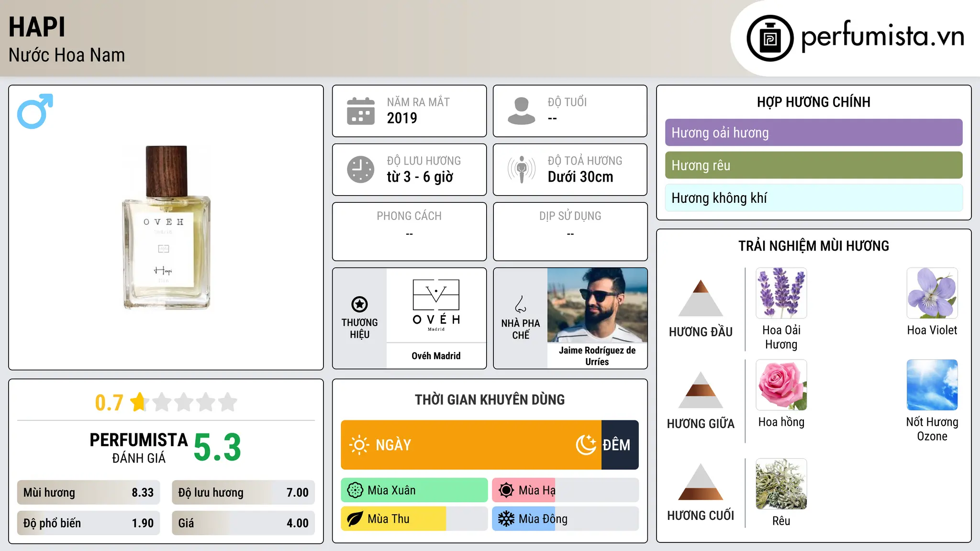Click the Trải nghiệm mùi hương heading
Viewport: 980px width, 551px height.
point(813,246)
